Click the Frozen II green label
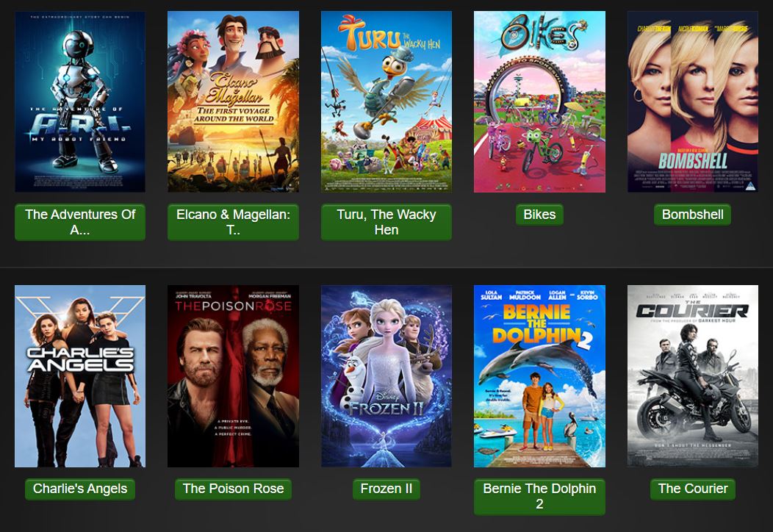The image size is (773, 532). [386, 489]
